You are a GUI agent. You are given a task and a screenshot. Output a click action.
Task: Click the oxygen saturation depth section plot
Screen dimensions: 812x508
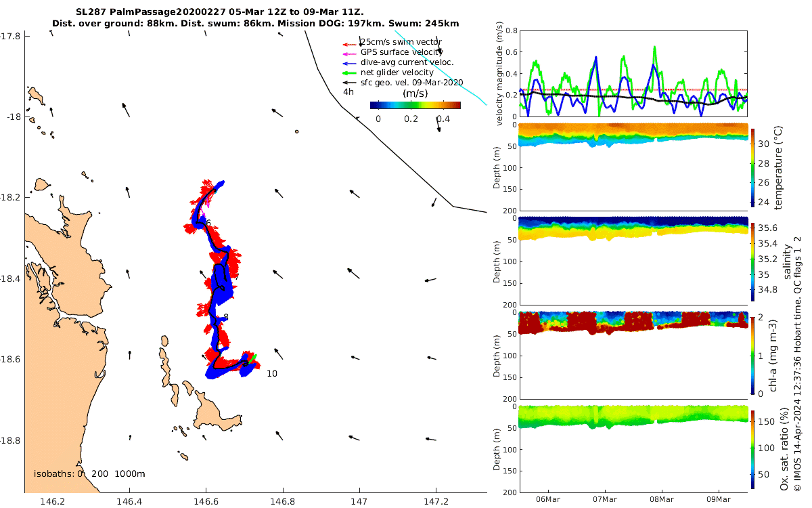coord(633,449)
